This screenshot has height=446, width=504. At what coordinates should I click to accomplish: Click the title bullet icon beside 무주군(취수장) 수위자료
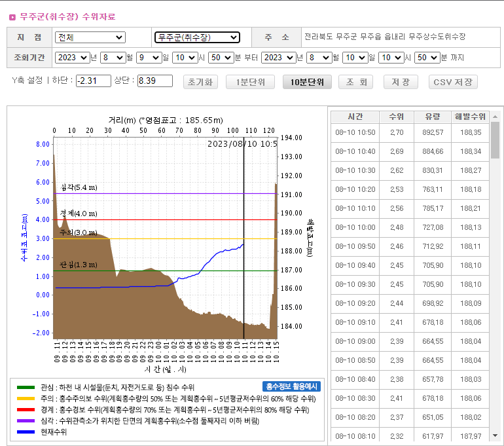coord(12,16)
